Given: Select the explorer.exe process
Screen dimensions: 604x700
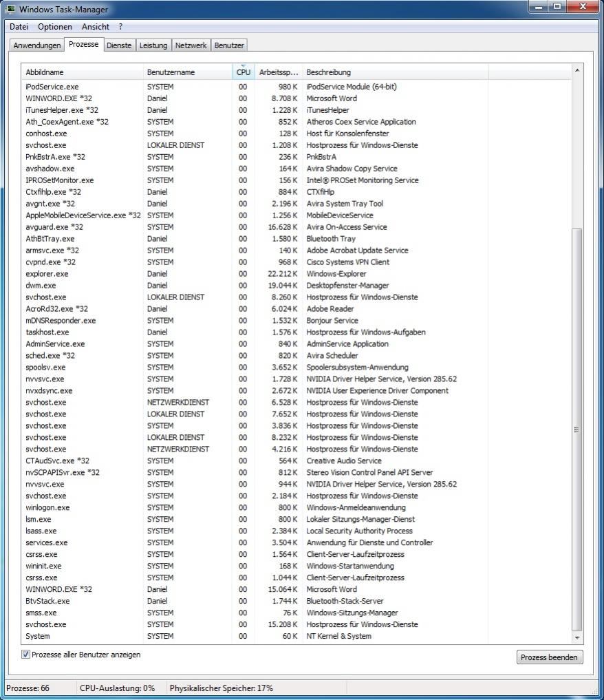Looking at the screenshot, I should (296, 274).
